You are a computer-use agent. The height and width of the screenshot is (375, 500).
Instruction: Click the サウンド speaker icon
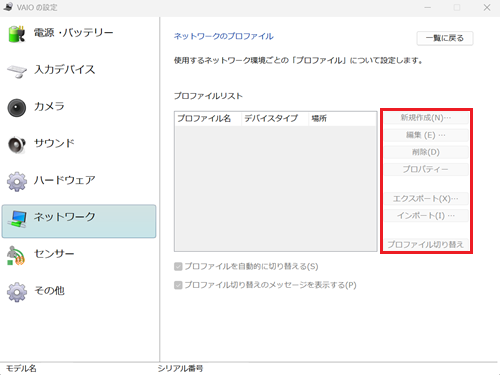[17, 145]
